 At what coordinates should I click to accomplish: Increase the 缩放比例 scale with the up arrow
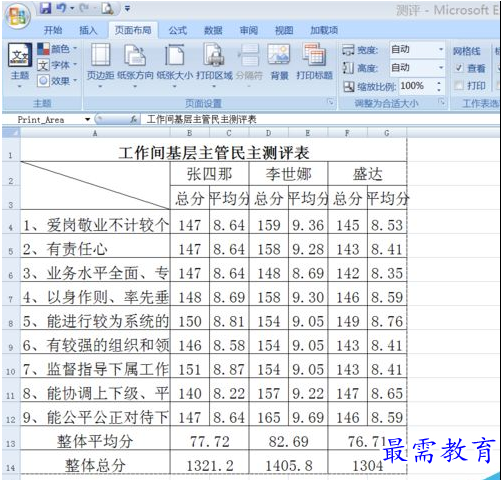click(x=439, y=82)
